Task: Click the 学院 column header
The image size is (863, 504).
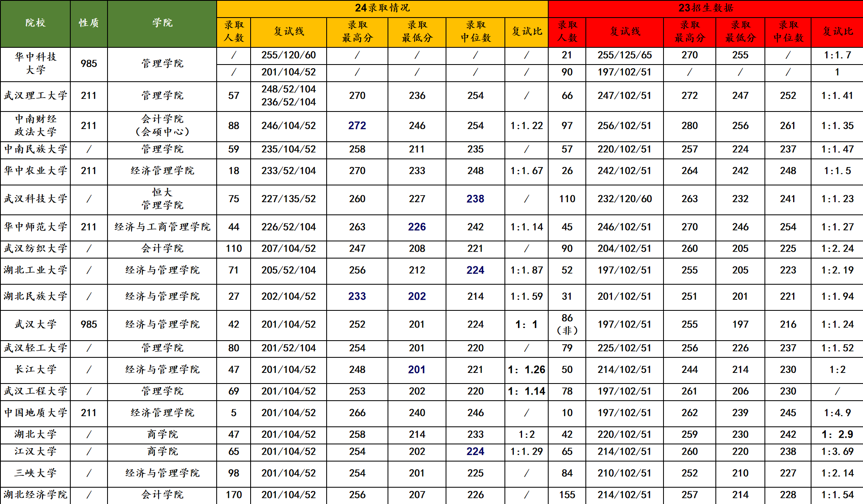Action: (162, 23)
